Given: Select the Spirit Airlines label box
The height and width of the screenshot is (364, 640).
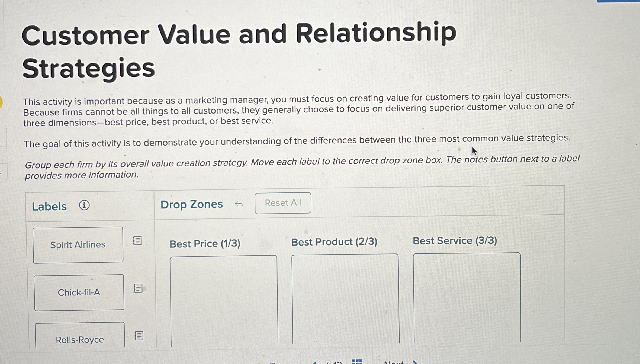Looking at the screenshot, I should [78, 244].
